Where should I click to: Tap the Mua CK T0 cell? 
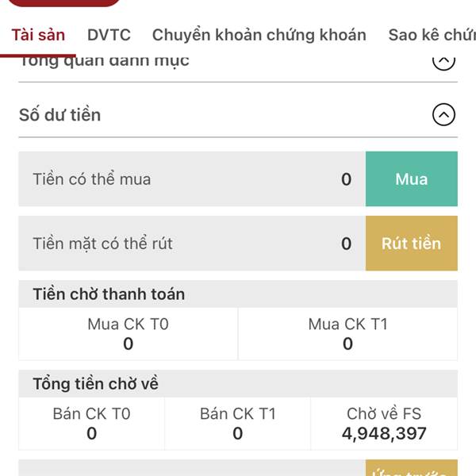[128, 334]
